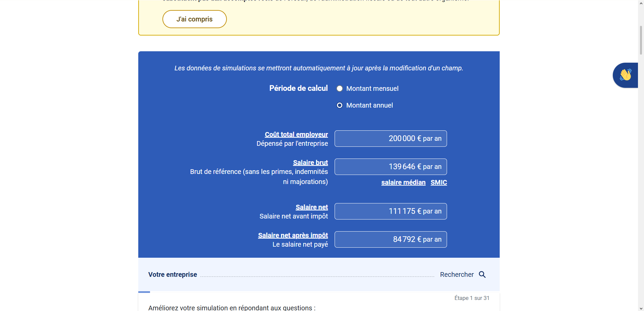The image size is (644, 311).
Task: Edit the 139 646 € gross salary field
Action: [x=391, y=167]
